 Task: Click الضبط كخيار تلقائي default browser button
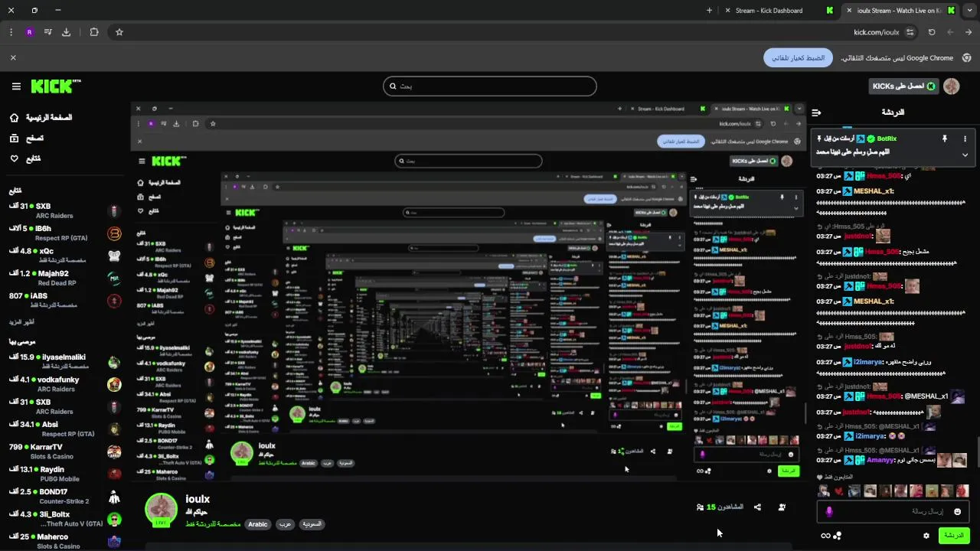pos(798,58)
